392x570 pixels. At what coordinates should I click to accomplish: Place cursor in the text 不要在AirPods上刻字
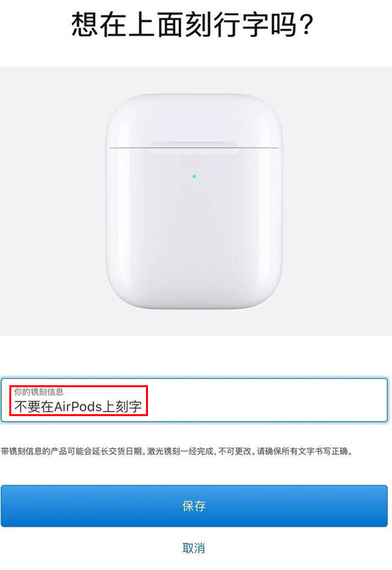[x=78, y=406]
